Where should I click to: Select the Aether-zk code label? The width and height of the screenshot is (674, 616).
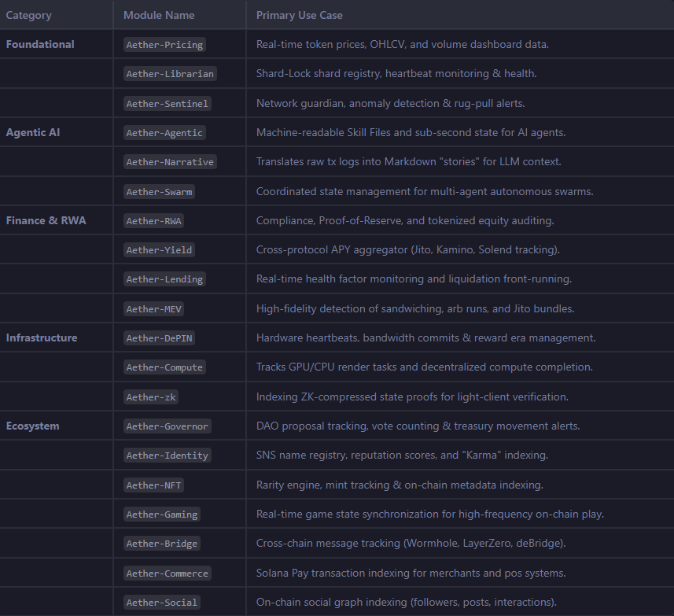(x=152, y=397)
